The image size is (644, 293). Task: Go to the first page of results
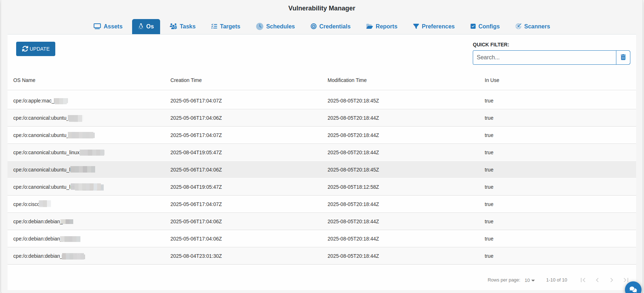tap(583, 280)
